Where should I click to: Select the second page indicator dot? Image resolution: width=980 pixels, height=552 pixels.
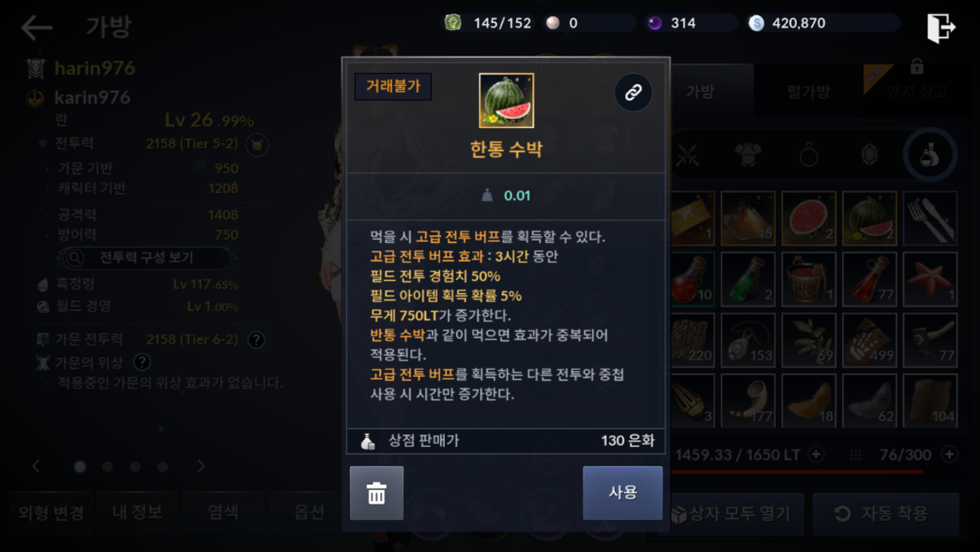tap(107, 466)
